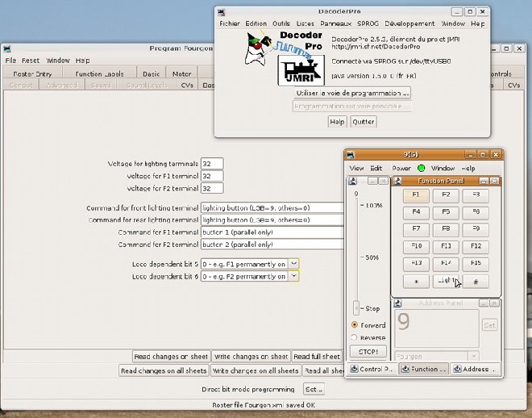Image resolution: width=532 pixels, height=418 pixels.
Task: Click Utiliser la voie de programmation button
Action: (352, 93)
